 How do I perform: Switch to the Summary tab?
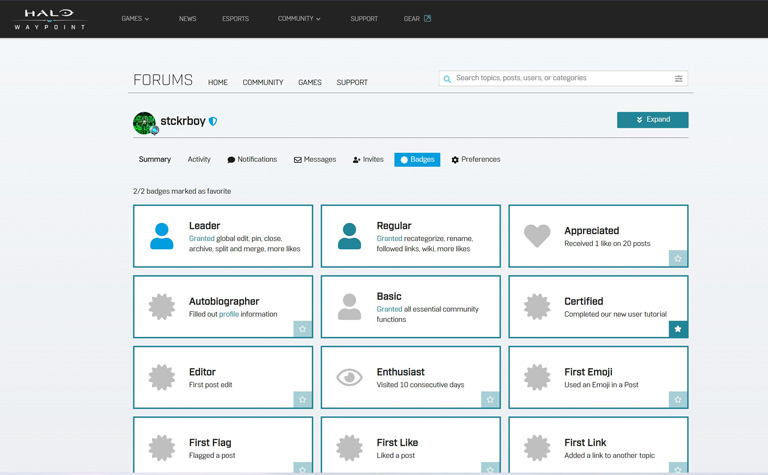pyautogui.click(x=155, y=159)
